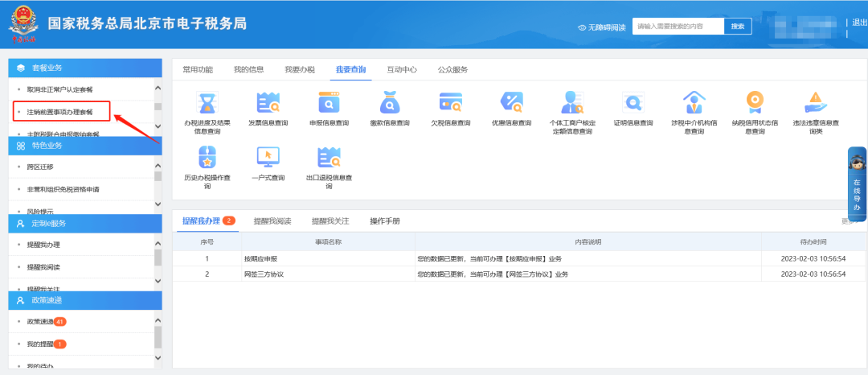Screen dimensions: 868x375
Task: Click the tax bureau emblem logo
Action: tap(23, 24)
